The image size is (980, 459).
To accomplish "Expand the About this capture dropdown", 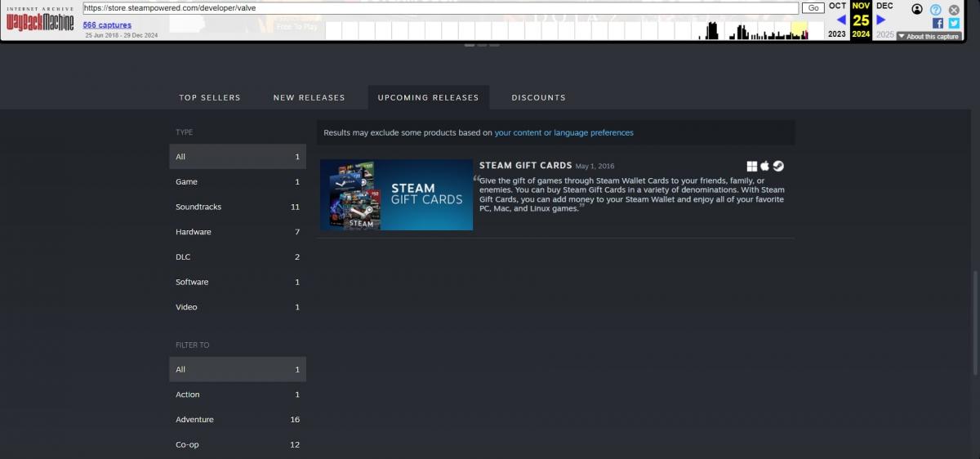I will pos(928,36).
